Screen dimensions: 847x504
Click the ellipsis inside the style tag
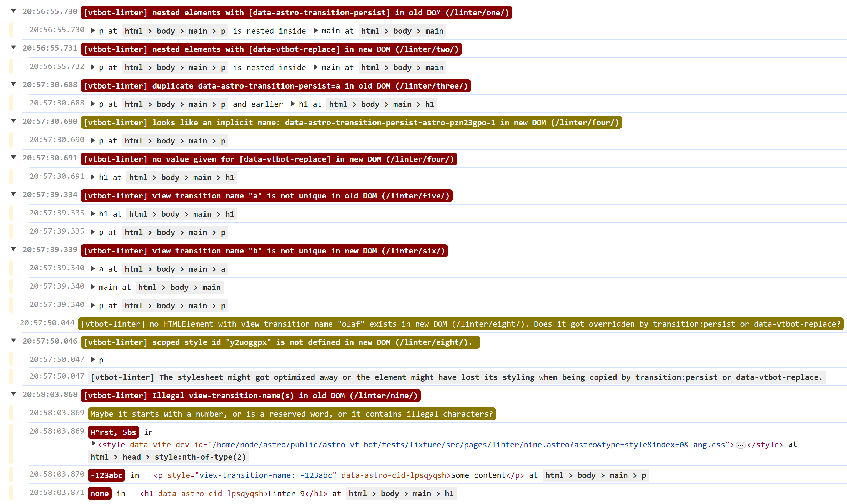pyautogui.click(x=740, y=445)
